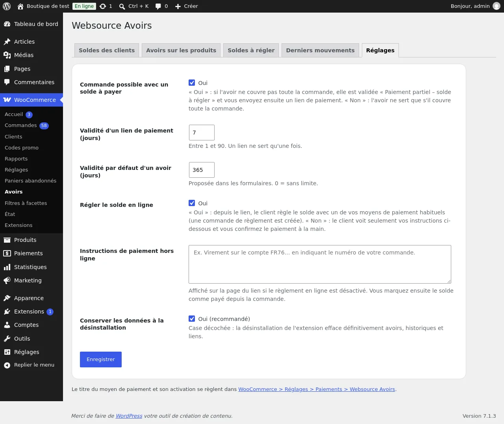Click the home icon beside Boutique de test
Screen dimensions: 504x424
pyautogui.click(x=20, y=6)
